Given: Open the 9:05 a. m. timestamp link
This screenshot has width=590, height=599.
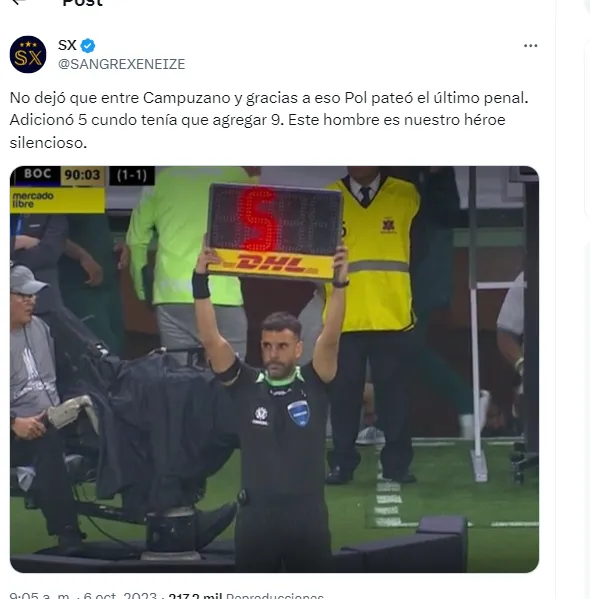Looking at the screenshot, I should (38, 596).
